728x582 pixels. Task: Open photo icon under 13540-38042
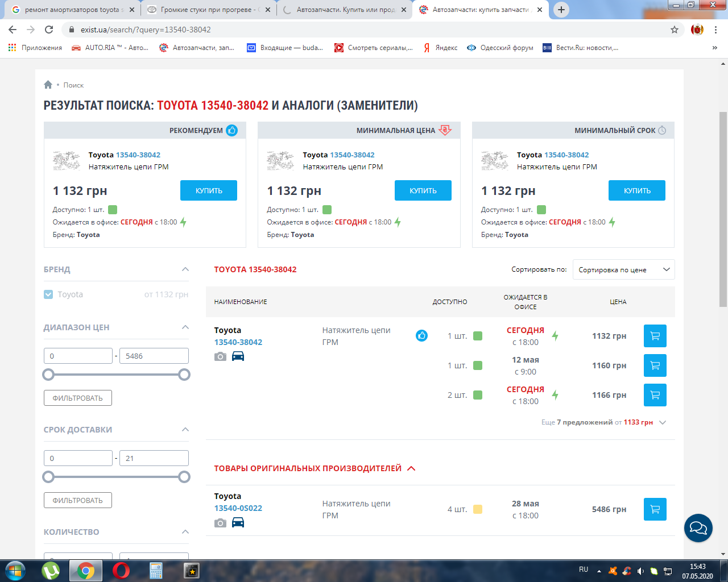click(x=220, y=356)
